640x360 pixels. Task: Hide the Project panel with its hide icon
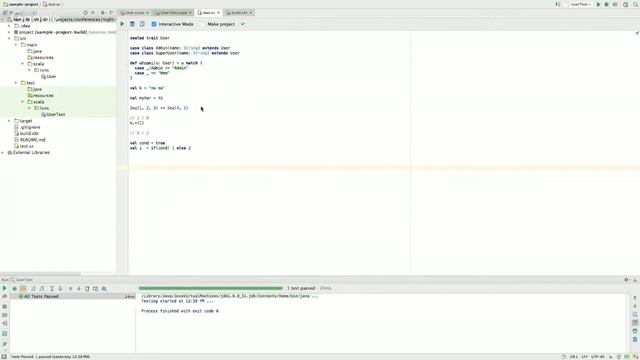tap(111, 13)
